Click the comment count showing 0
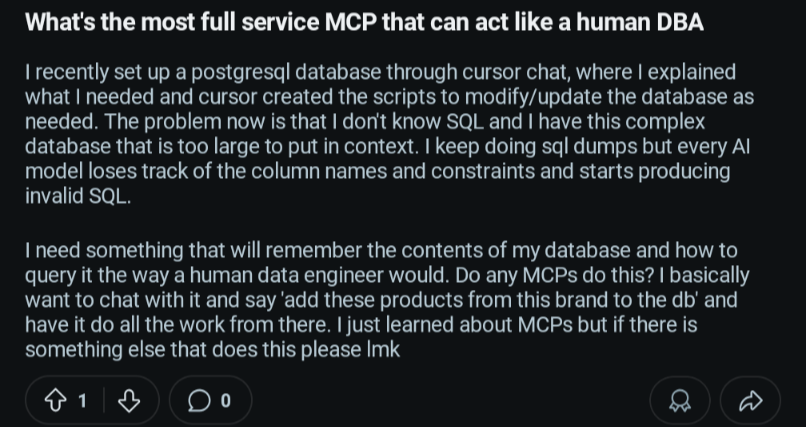 225,401
